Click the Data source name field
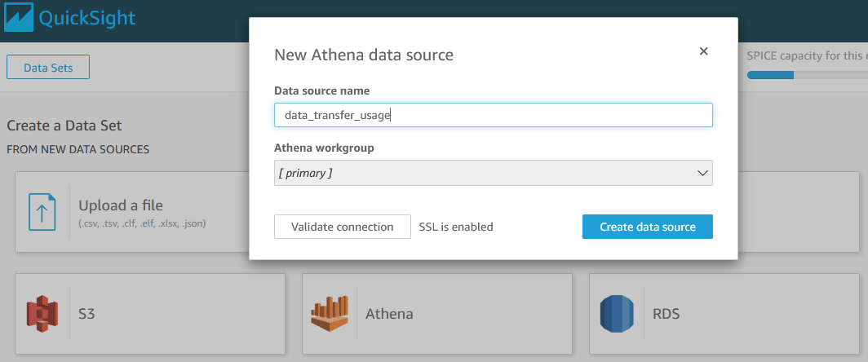Viewport: 868px width, 362px height. [x=493, y=115]
